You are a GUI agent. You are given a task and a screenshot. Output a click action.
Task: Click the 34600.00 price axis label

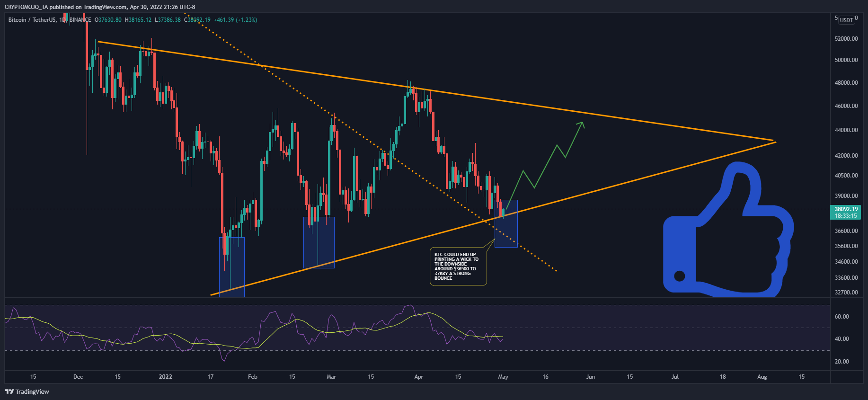pos(846,262)
